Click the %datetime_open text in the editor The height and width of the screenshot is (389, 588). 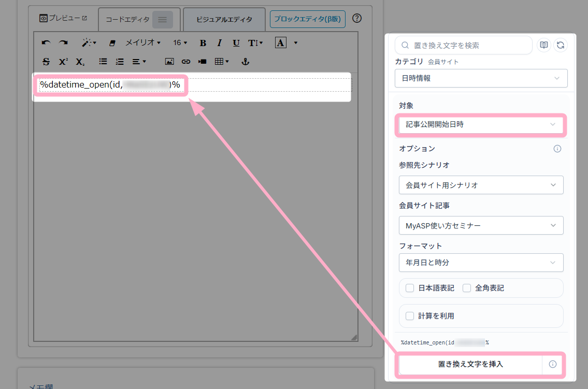(110, 85)
